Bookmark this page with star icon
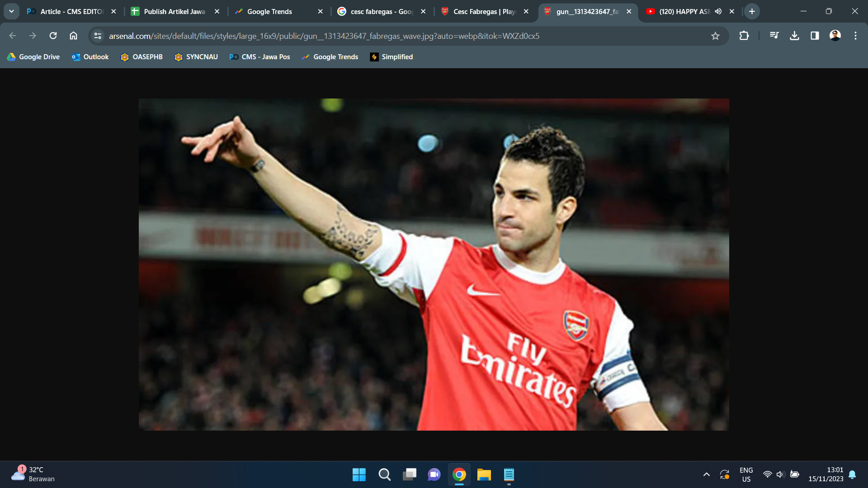 (715, 36)
